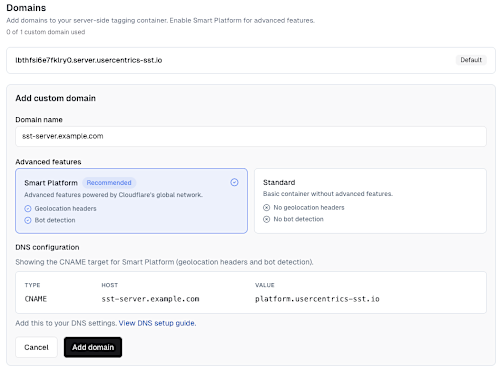Select the Smart Platform option card

point(131,201)
